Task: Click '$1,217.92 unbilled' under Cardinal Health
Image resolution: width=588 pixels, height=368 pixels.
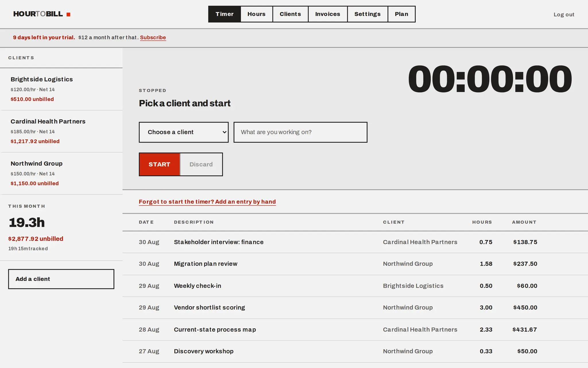Action: (x=35, y=141)
